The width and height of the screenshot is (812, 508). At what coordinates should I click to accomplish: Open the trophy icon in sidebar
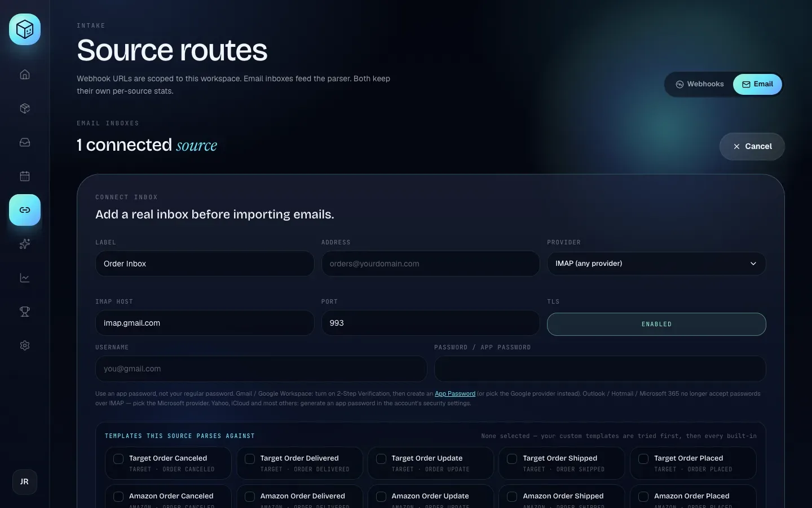click(25, 312)
